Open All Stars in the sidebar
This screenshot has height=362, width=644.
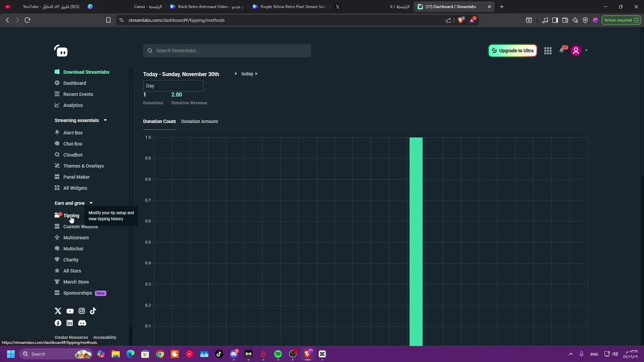[72, 271]
